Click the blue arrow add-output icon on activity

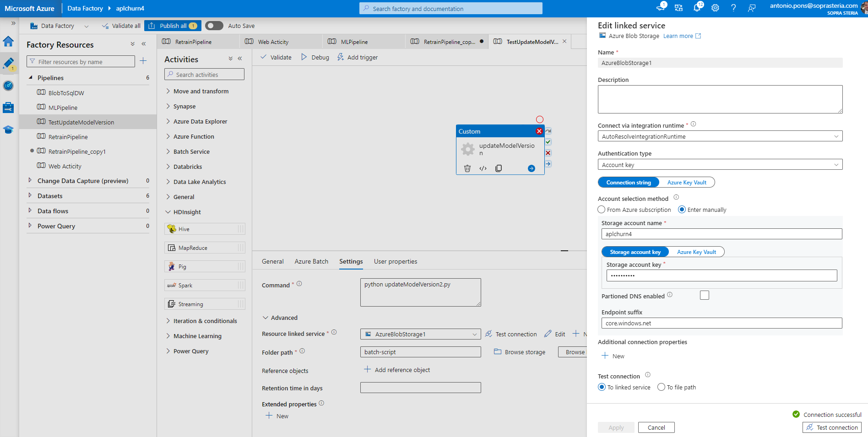(x=531, y=168)
